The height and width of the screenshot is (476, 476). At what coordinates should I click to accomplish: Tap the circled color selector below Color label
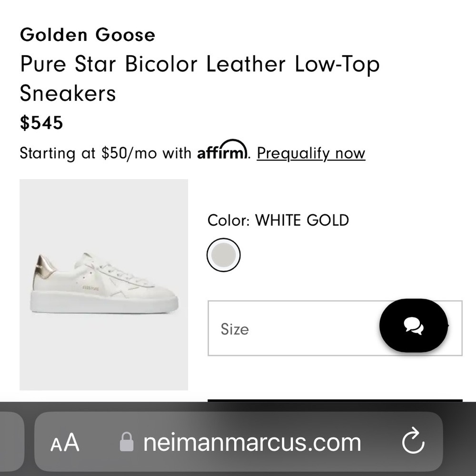[x=224, y=255]
